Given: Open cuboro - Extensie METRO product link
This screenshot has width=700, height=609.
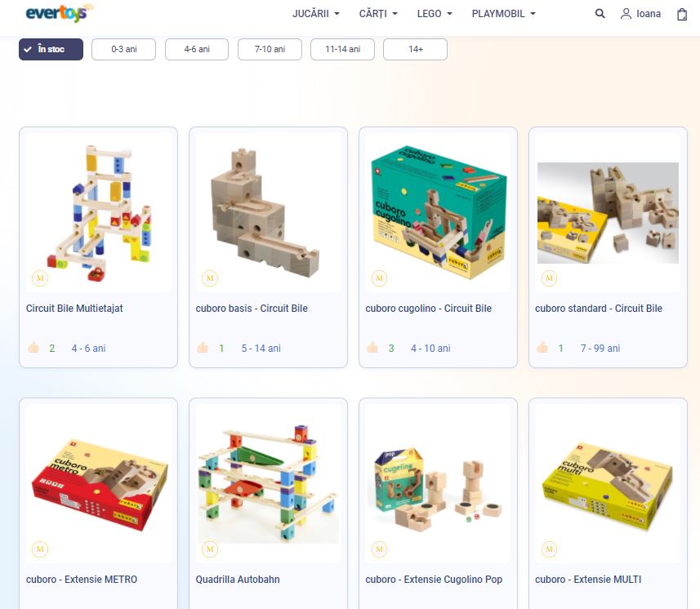Looking at the screenshot, I should pyautogui.click(x=81, y=580).
